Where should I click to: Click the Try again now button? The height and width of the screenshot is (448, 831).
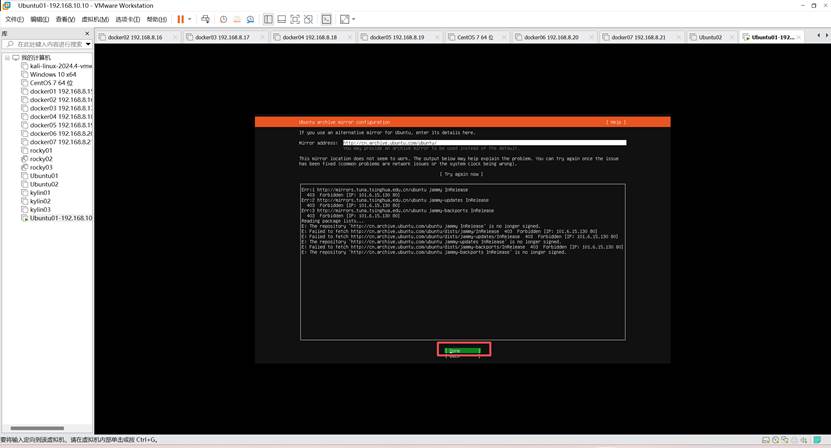pos(462,174)
